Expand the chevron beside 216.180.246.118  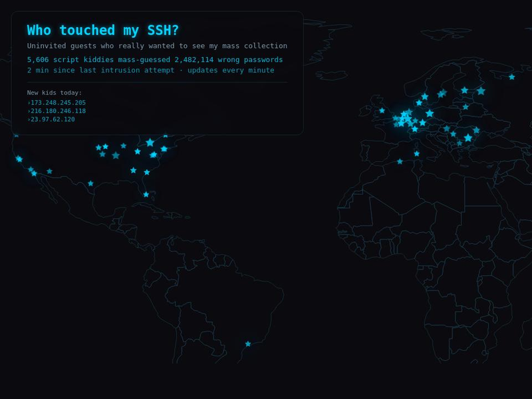pos(27,111)
